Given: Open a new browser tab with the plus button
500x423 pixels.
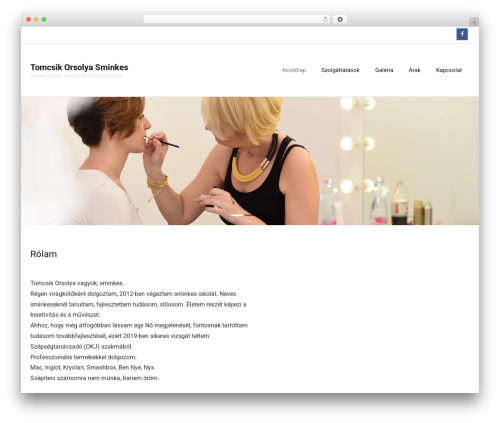Looking at the screenshot, I should pos(474,22).
